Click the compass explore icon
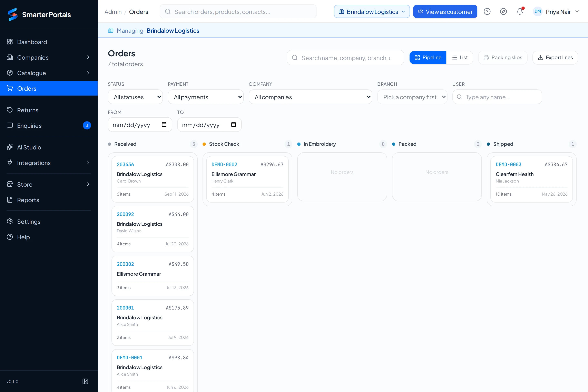 coord(503,11)
